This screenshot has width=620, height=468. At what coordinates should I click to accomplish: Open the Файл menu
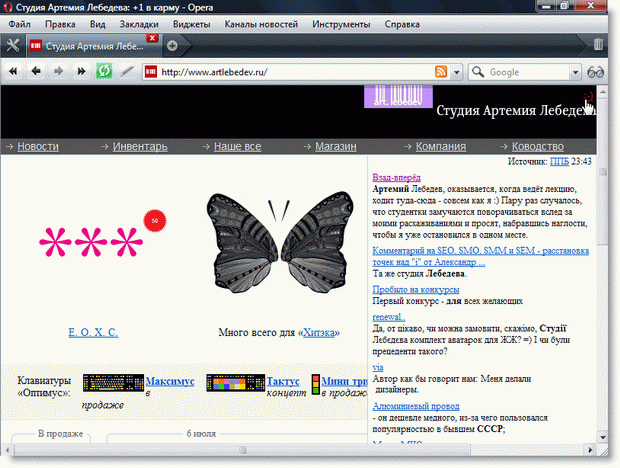[x=19, y=24]
